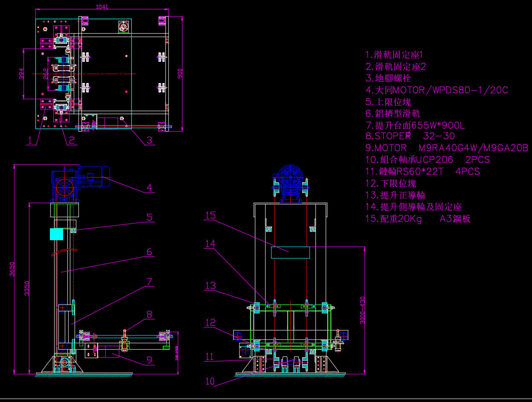The width and height of the screenshot is (532, 402).
Task: Select legend entry 15.配重20Kg A3鋼板
Action: tap(418, 219)
